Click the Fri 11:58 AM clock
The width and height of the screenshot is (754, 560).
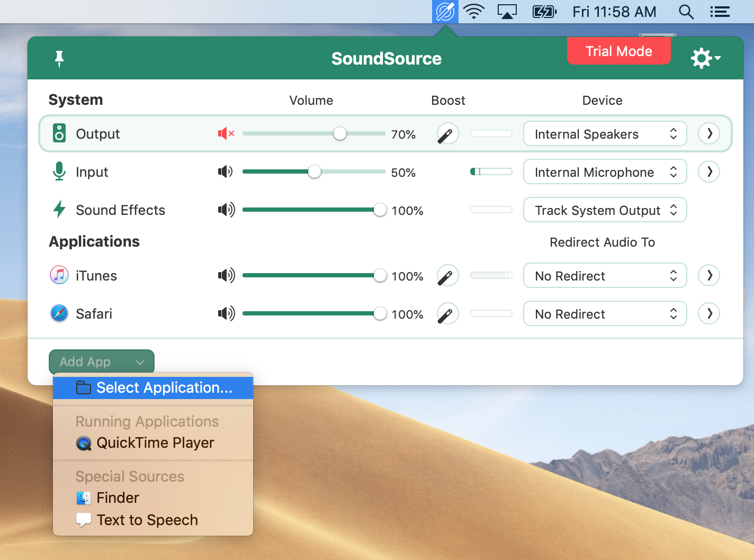click(x=614, y=12)
